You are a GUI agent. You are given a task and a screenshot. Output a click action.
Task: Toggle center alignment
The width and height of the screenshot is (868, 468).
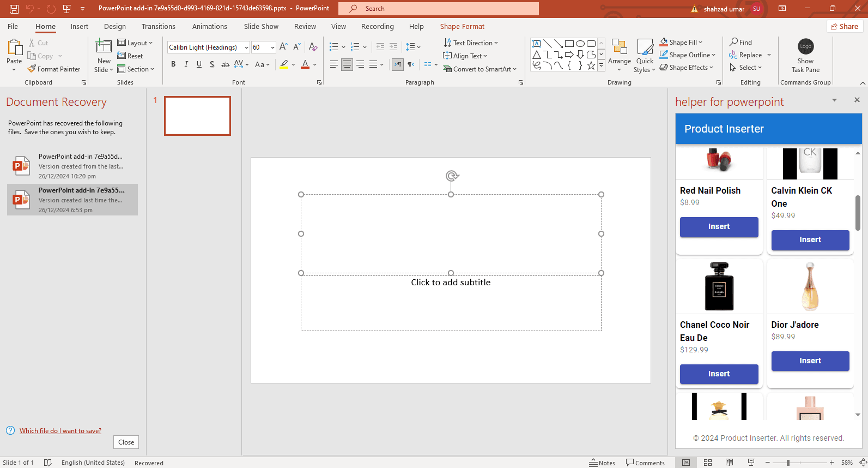[x=347, y=64]
